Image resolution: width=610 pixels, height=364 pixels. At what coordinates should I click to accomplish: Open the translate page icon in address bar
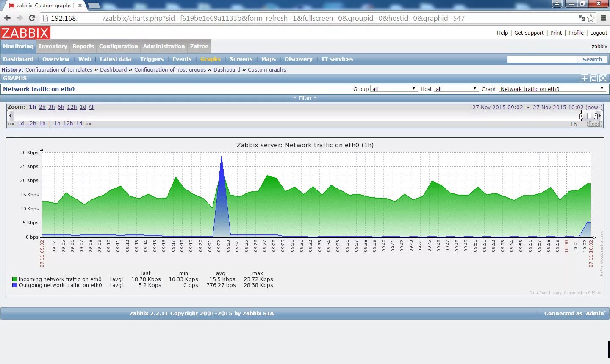coord(582,18)
